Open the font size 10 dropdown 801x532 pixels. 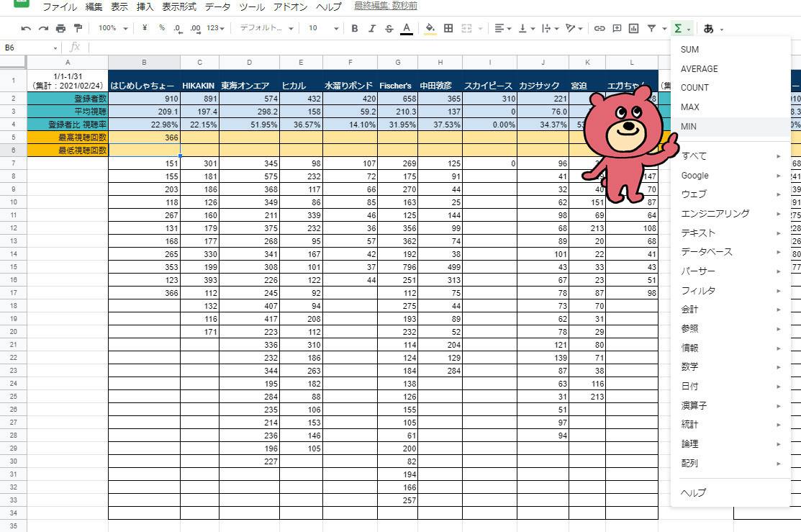pos(323,28)
